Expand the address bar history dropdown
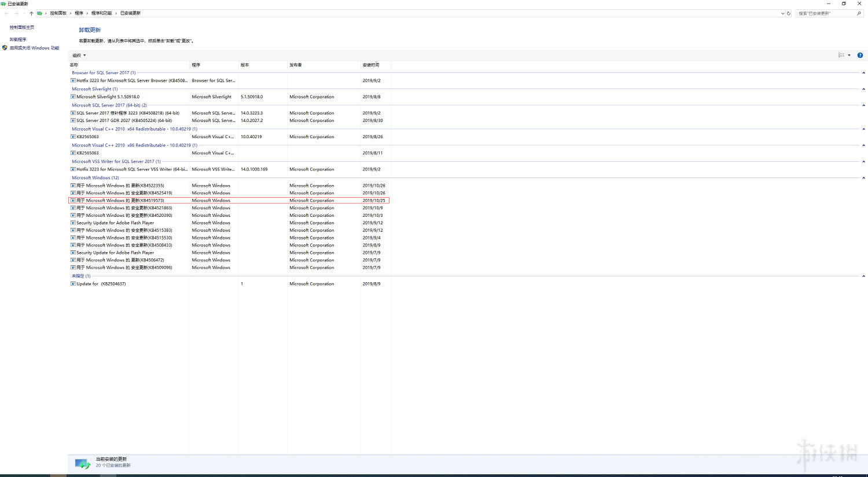868x477 pixels. [x=782, y=13]
